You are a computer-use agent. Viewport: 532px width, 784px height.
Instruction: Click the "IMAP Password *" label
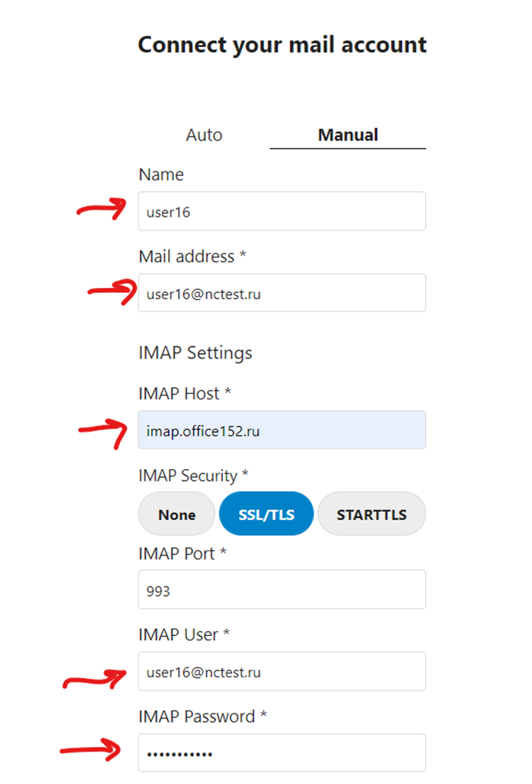click(207, 716)
